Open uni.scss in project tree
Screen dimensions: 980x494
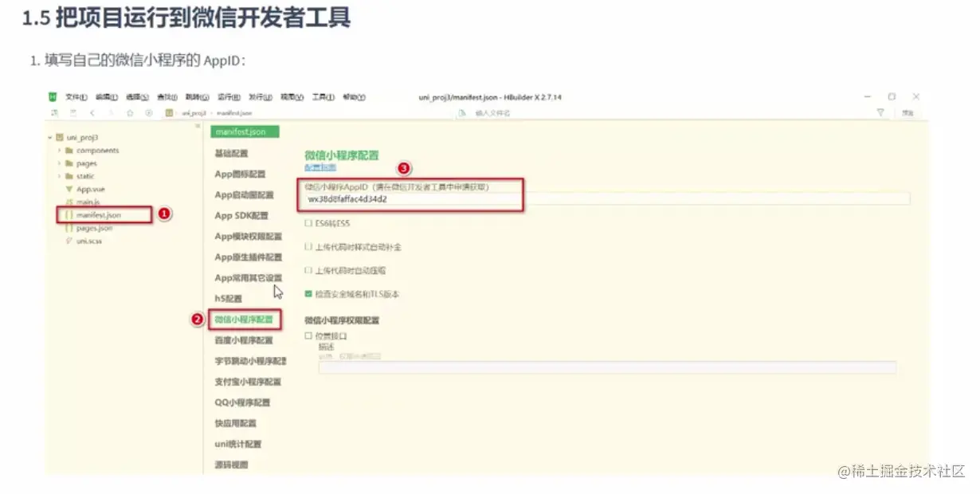[88, 241]
